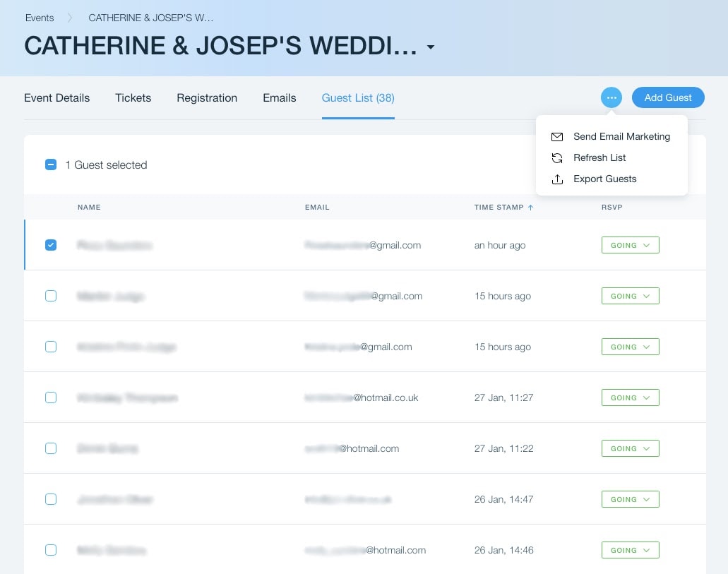Open the Tickets tab
Screen dimensions: 728x574
(x=133, y=98)
